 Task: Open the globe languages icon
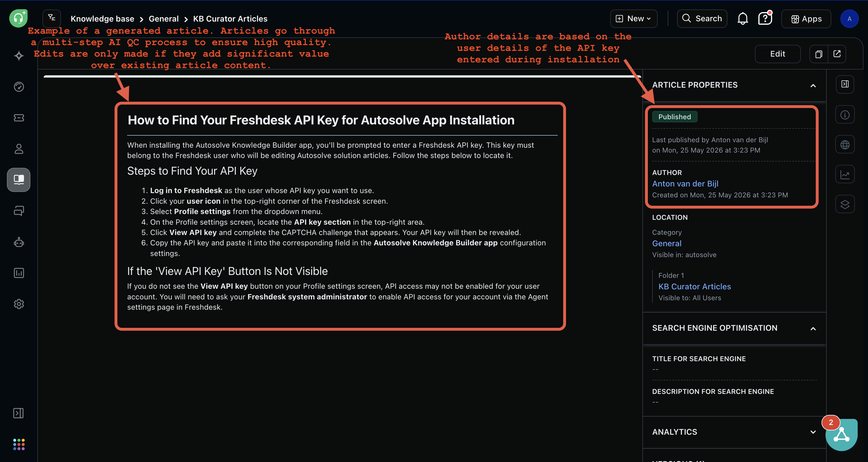click(x=845, y=145)
